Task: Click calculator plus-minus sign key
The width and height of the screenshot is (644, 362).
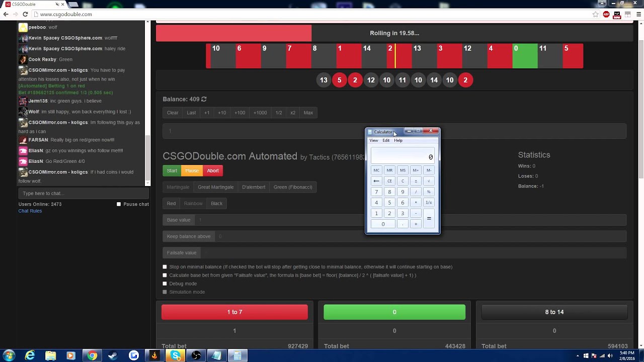Action: [x=416, y=181]
